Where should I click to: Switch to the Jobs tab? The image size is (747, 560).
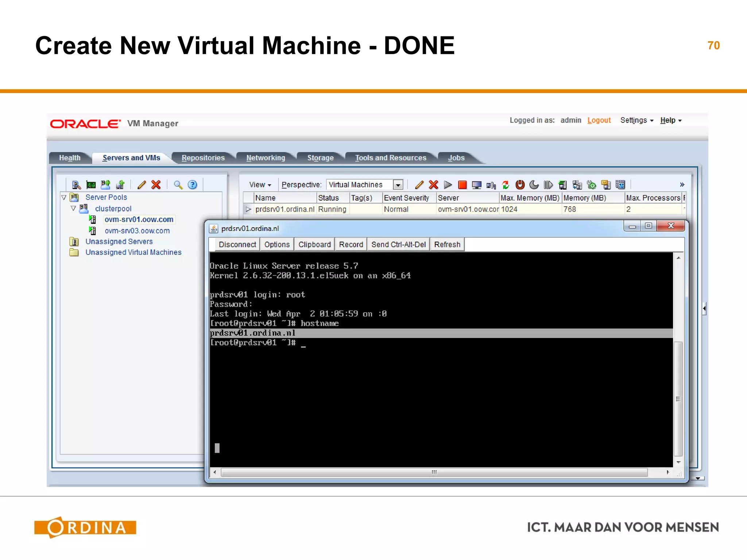click(456, 158)
